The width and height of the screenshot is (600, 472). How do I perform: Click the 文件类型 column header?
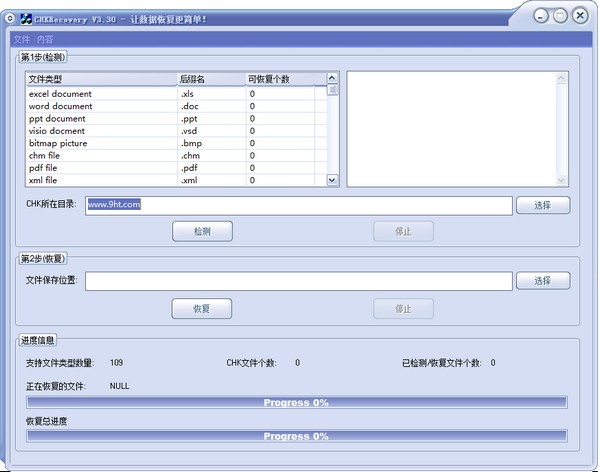click(x=101, y=79)
